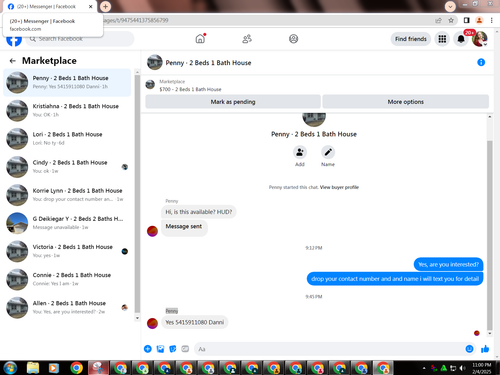Open Victoria's conversation

coord(67,251)
